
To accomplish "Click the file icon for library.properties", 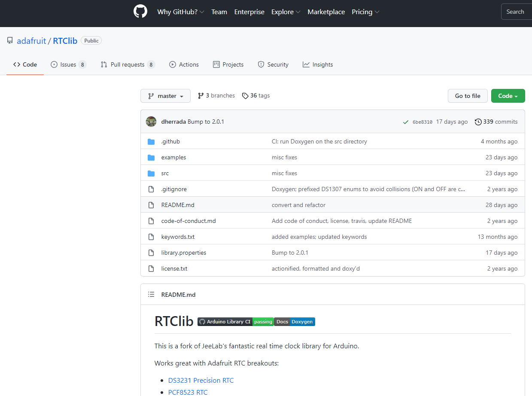I will (x=151, y=253).
